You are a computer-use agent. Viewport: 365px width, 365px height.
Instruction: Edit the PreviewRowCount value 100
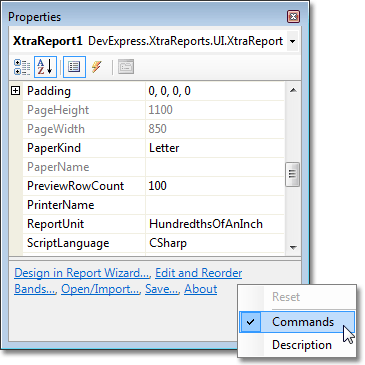(158, 186)
